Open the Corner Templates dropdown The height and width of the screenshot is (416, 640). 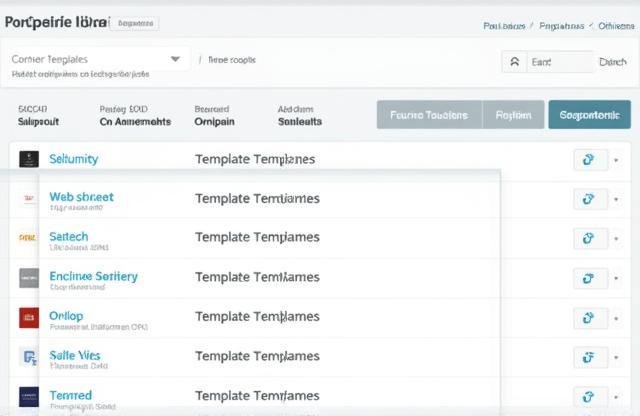pyautogui.click(x=97, y=59)
